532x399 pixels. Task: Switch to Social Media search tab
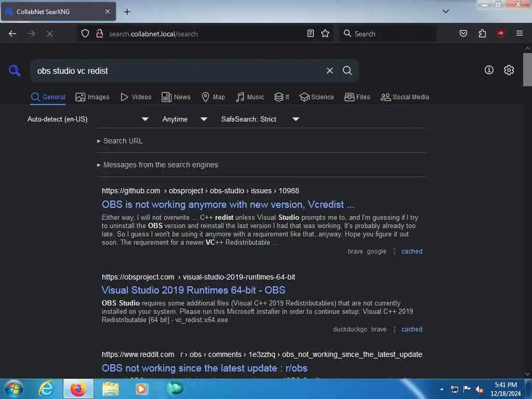pos(405,97)
